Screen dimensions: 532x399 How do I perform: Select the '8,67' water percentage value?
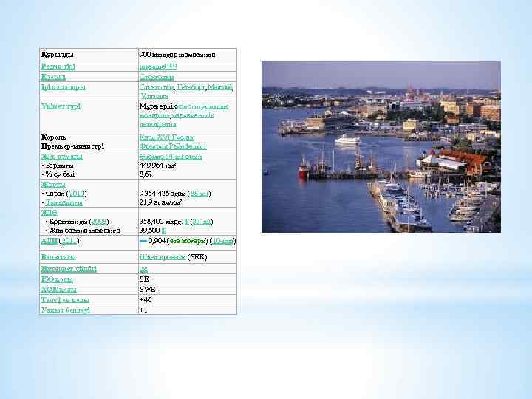pos(146,174)
